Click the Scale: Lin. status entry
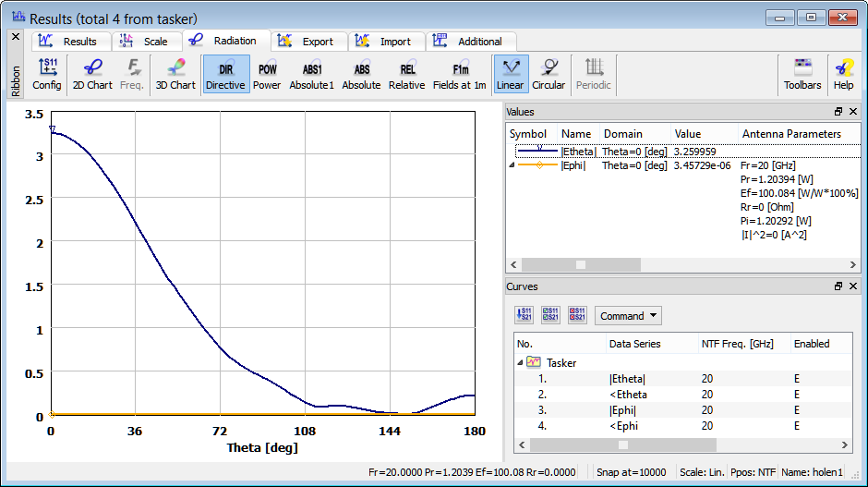This screenshot has height=487, width=868. click(x=702, y=472)
